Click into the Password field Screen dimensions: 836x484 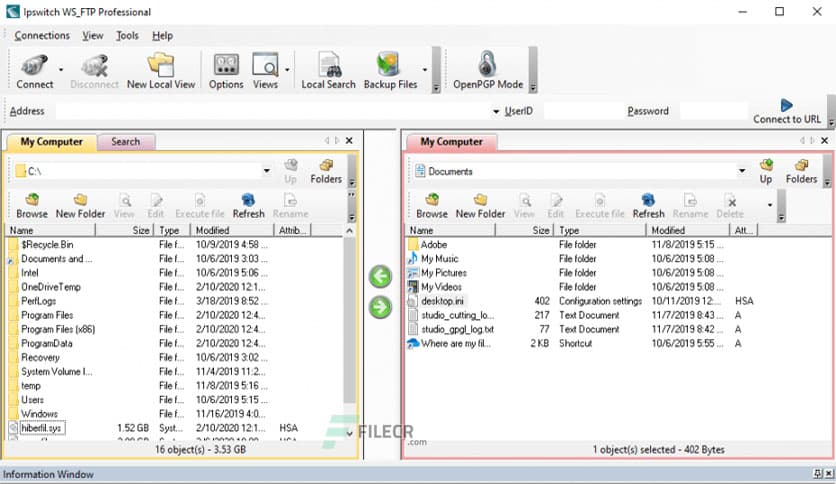point(713,111)
